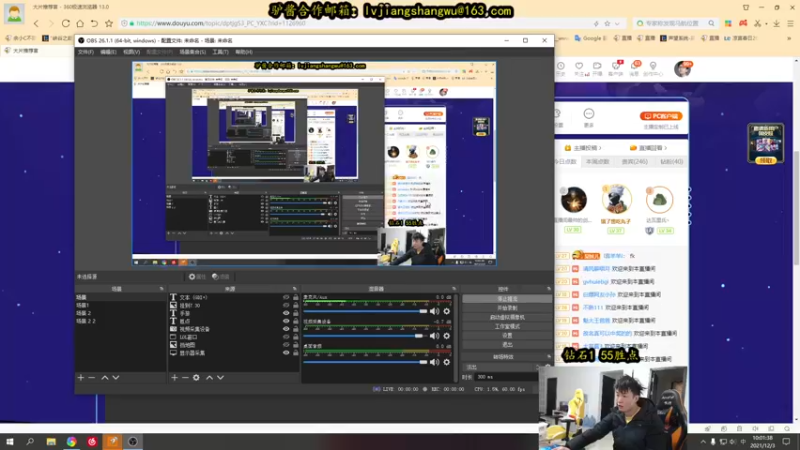Move scene up in Scenes panel
800x450 pixels.
click(x=105, y=378)
